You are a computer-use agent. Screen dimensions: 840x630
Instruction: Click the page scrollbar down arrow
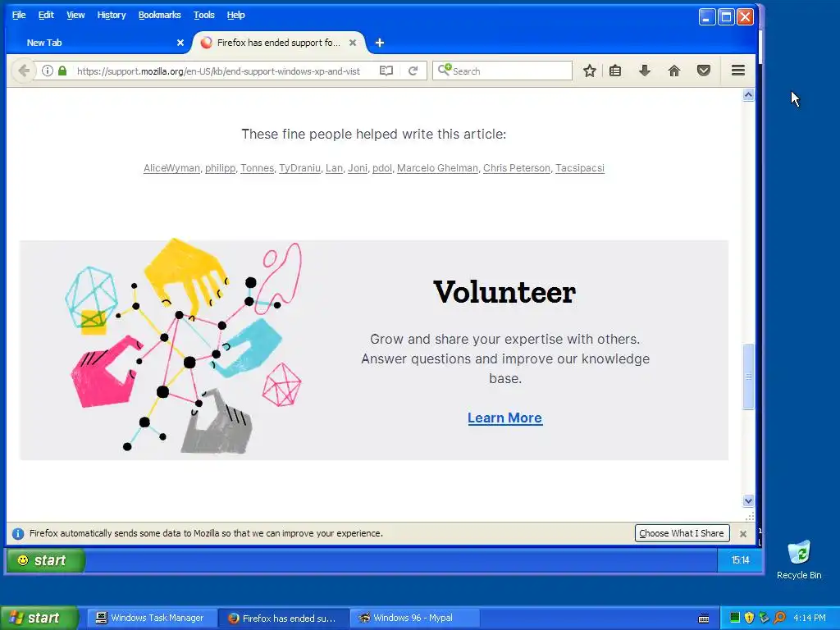(x=748, y=501)
